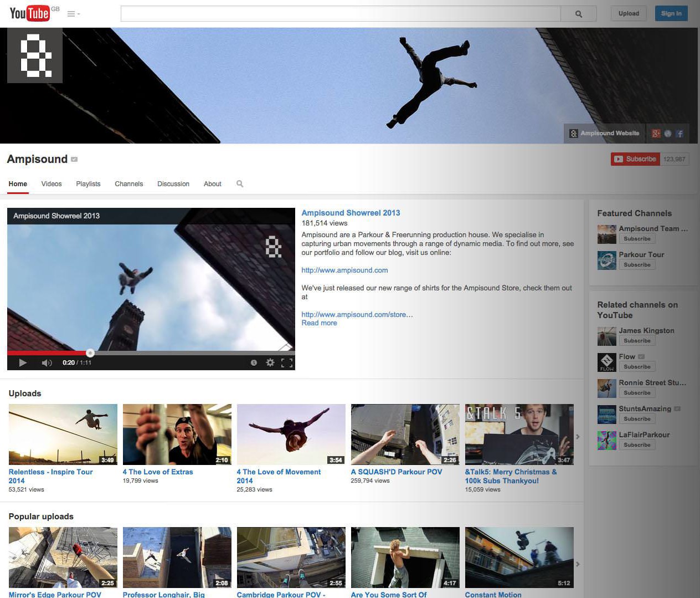Screen dimensions: 700x598
Task: Open Professor Longhair video thumbnail
Action: 177,558
